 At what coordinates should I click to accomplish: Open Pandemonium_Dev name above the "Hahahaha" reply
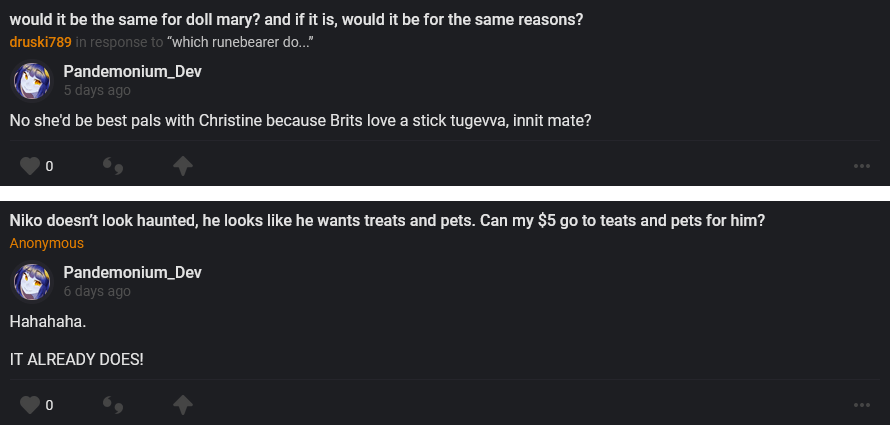133,273
